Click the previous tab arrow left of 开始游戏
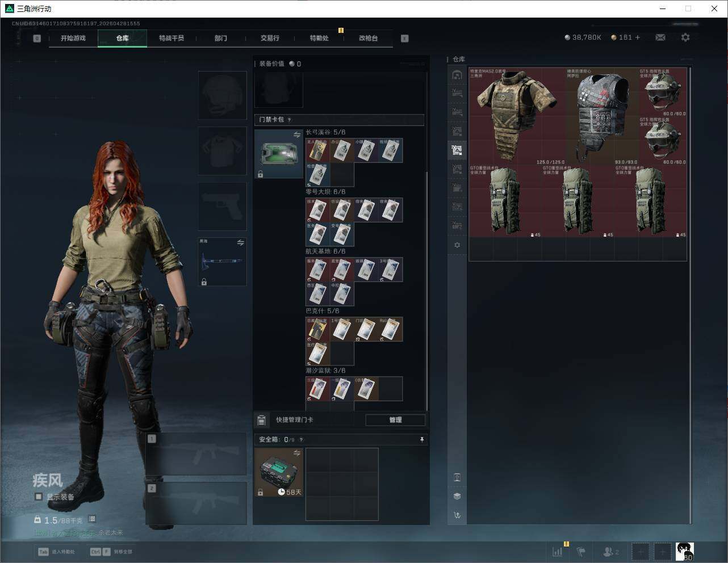The image size is (728, 563). point(37,38)
